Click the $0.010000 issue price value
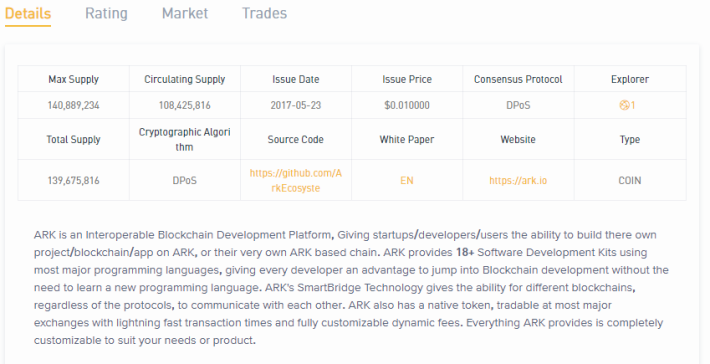Viewport: 710px width, 364px height. coord(407,105)
